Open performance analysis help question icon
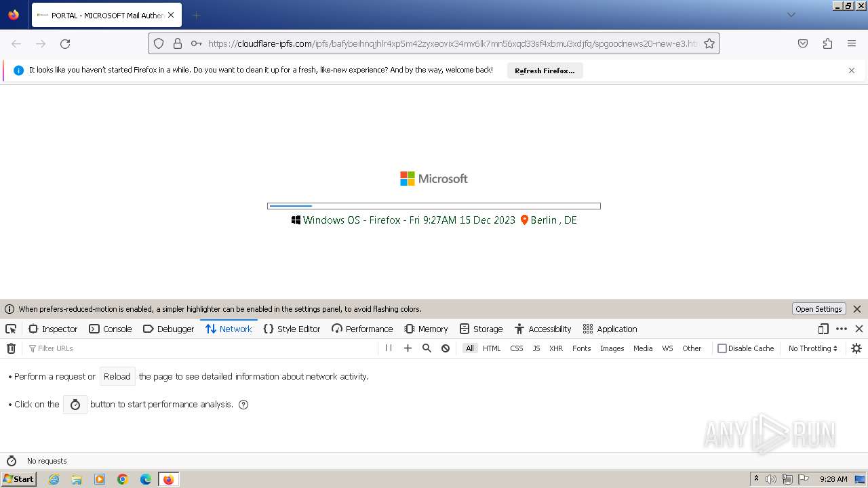The height and width of the screenshot is (488, 868). coord(243,405)
